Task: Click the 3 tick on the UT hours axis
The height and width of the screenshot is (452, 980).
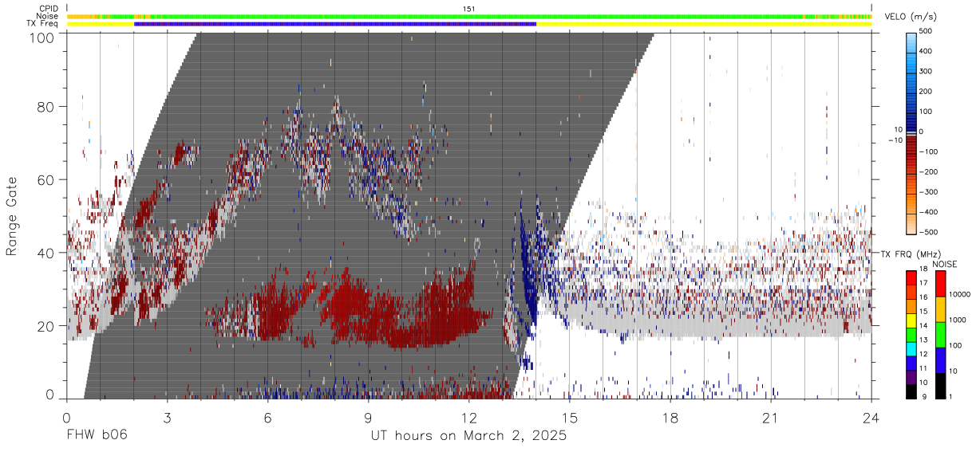Action: (x=167, y=418)
